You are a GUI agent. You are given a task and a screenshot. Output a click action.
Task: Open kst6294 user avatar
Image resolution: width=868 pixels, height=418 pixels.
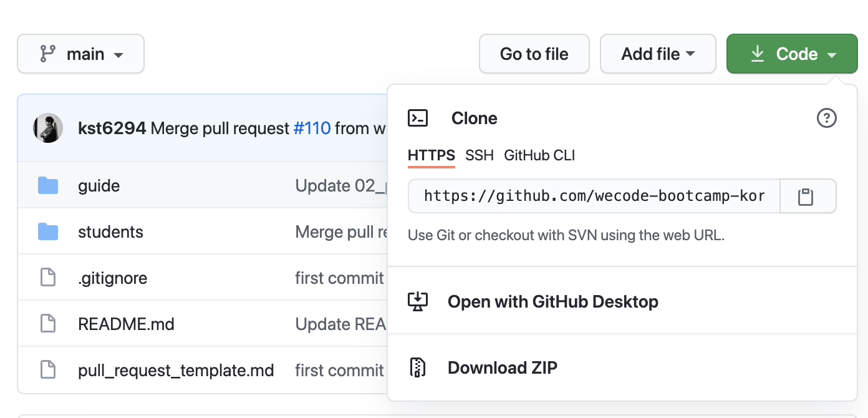48,128
